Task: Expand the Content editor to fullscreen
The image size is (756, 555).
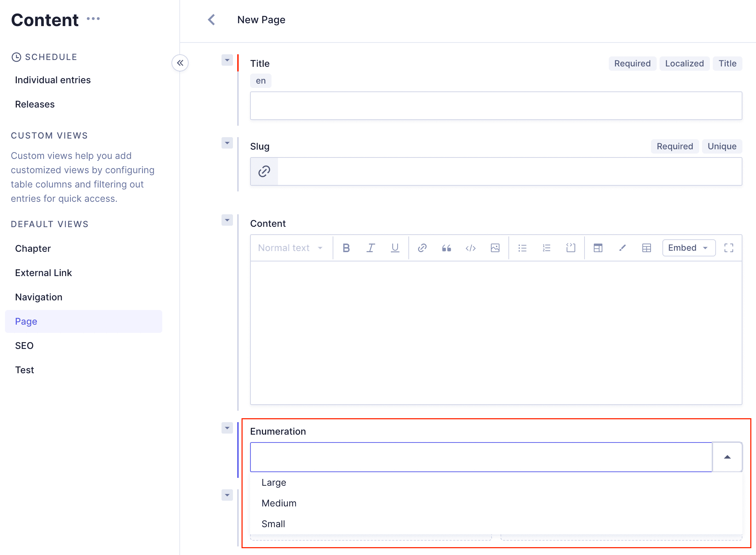Action: tap(728, 247)
